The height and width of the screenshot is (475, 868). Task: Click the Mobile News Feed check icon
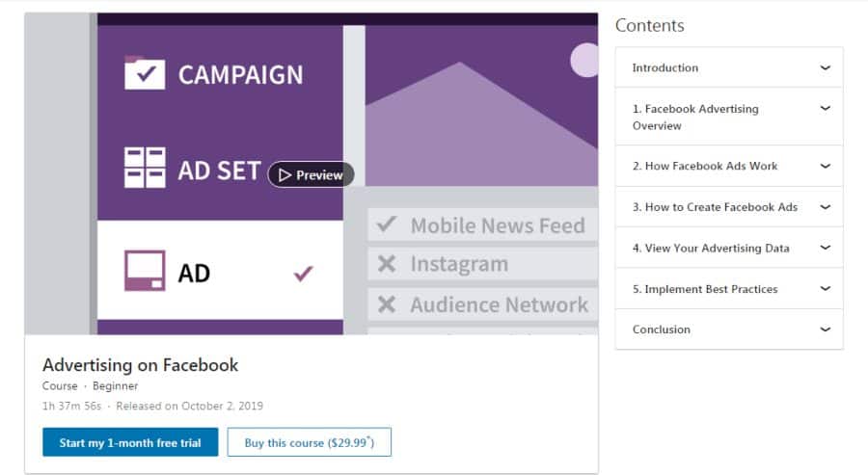point(387,224)
